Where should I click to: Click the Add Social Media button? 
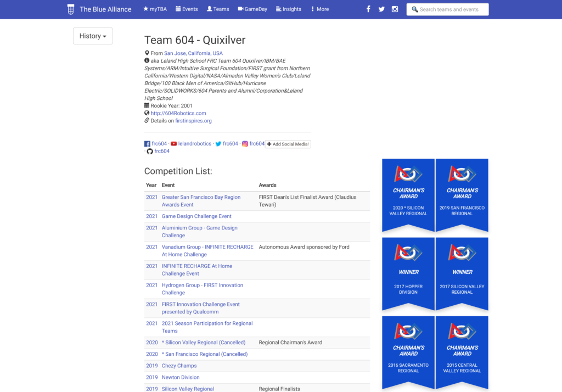[288, 144]
